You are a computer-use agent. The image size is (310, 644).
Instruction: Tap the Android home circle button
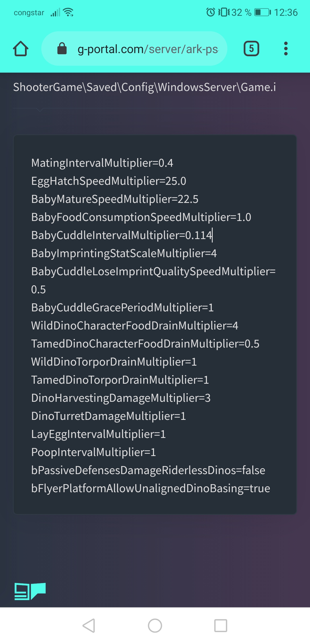pyautogui.click(x=155, y=626)
